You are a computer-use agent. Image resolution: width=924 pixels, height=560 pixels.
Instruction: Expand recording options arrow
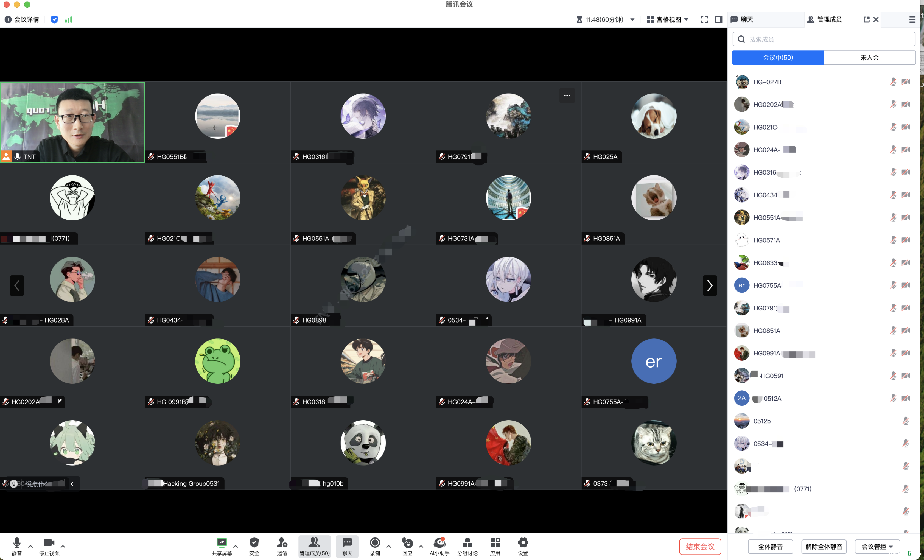coord(388,547)
